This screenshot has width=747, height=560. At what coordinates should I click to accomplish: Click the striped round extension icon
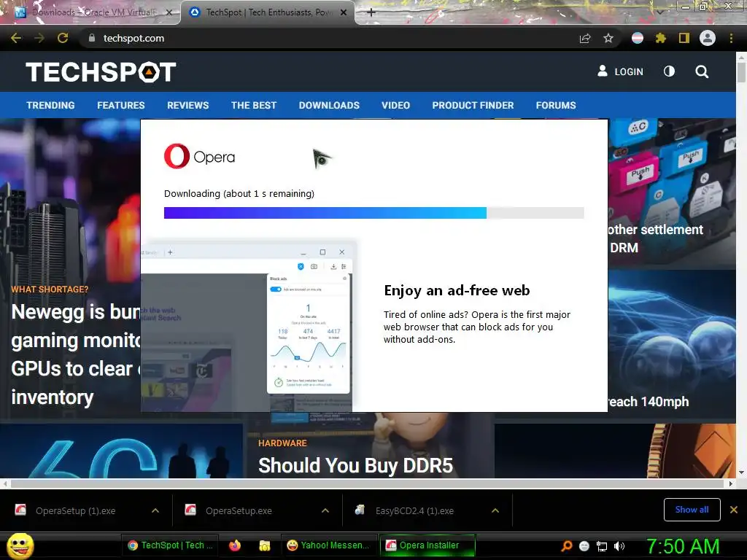[638, 38]
